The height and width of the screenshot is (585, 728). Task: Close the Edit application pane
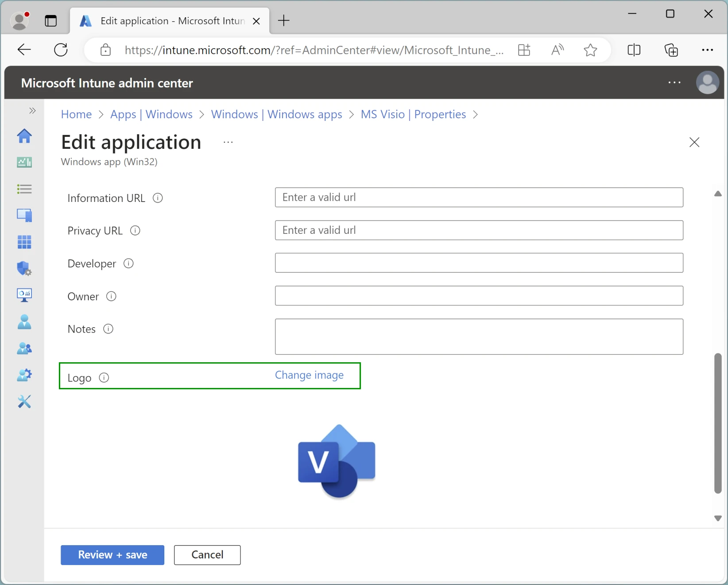click(694, 142)
